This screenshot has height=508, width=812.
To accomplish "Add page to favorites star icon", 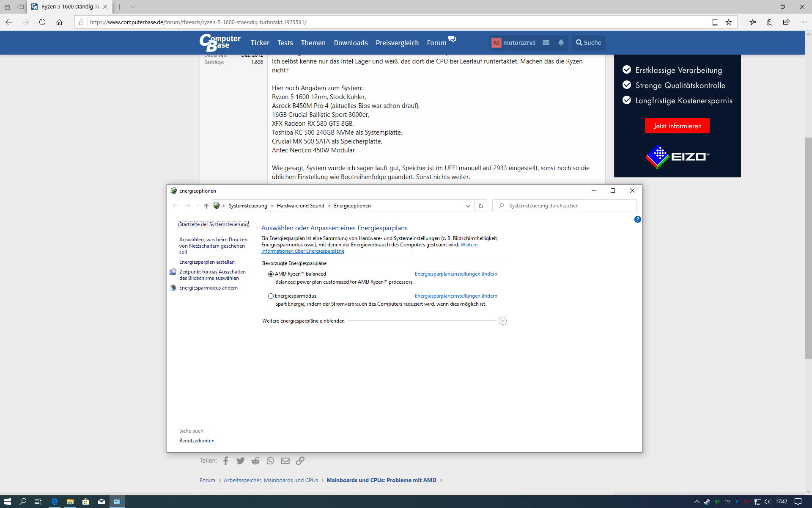I will tap(729, 22).
